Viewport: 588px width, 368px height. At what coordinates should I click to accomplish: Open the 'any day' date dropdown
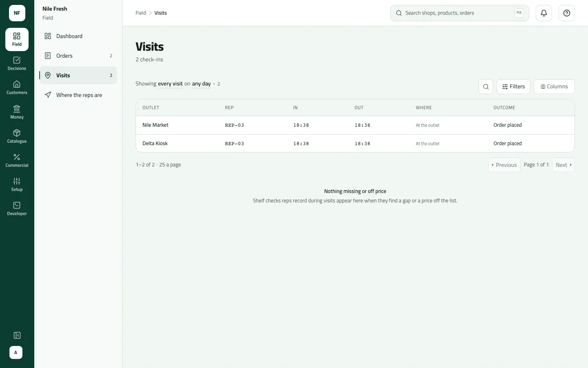tap(201, 84)
